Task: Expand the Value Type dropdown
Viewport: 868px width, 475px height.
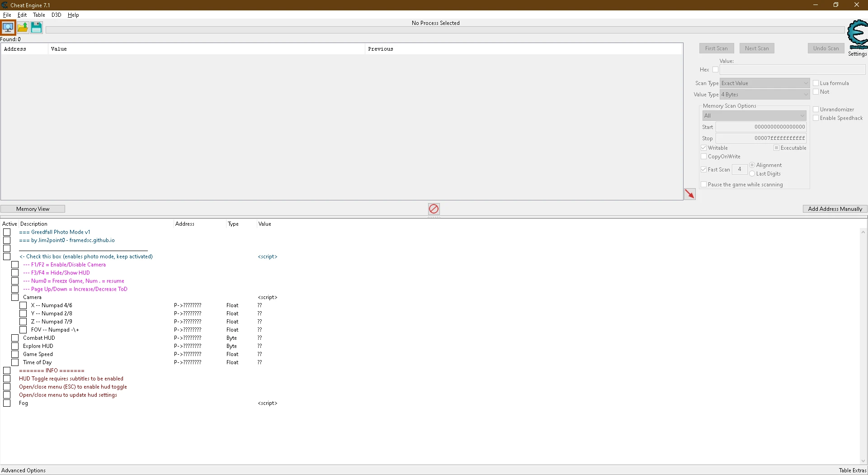Action: click(764, 95)
